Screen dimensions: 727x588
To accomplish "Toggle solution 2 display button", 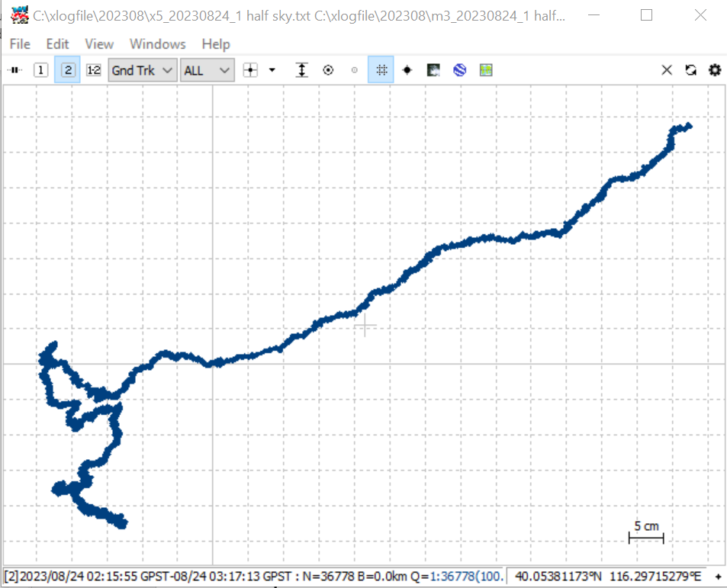I will [x=68, y=70].
